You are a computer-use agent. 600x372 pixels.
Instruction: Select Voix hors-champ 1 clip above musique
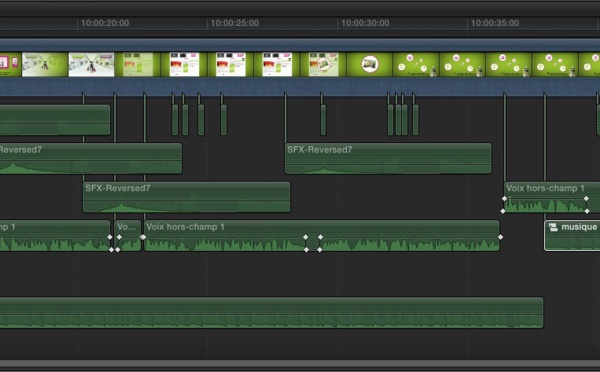tap(552, 197)
